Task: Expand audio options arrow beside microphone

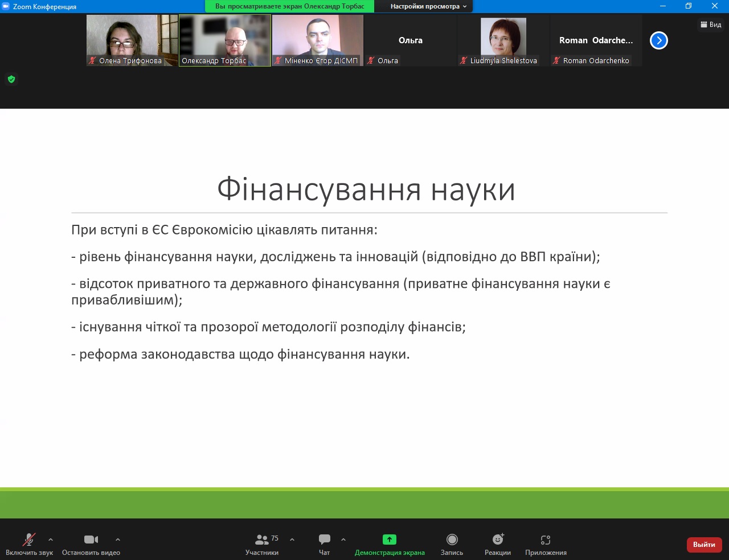Action: click(51, 540)
